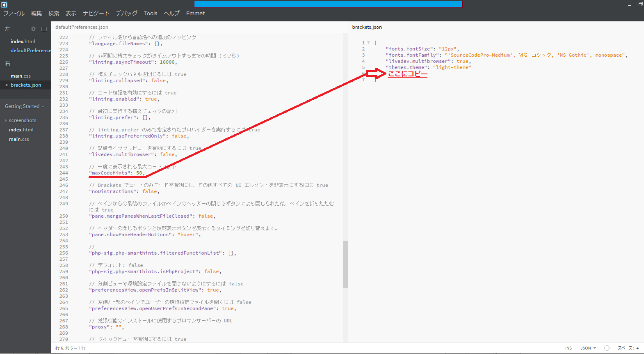The width and height of the screenshot is (644, 354).
Task: Click the brackets.json pane header
Action: click(367, 27)
